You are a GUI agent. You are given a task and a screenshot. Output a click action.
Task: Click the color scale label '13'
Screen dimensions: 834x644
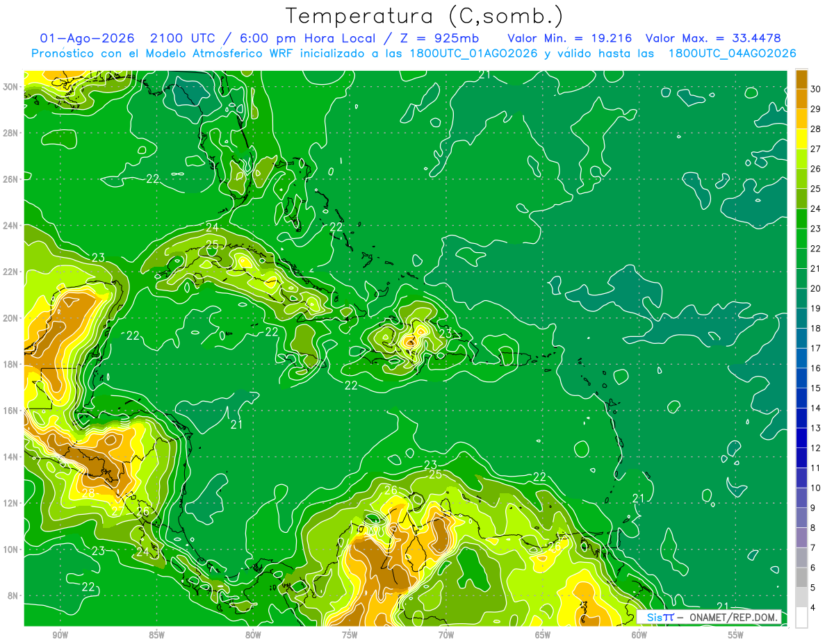(816, 428)
